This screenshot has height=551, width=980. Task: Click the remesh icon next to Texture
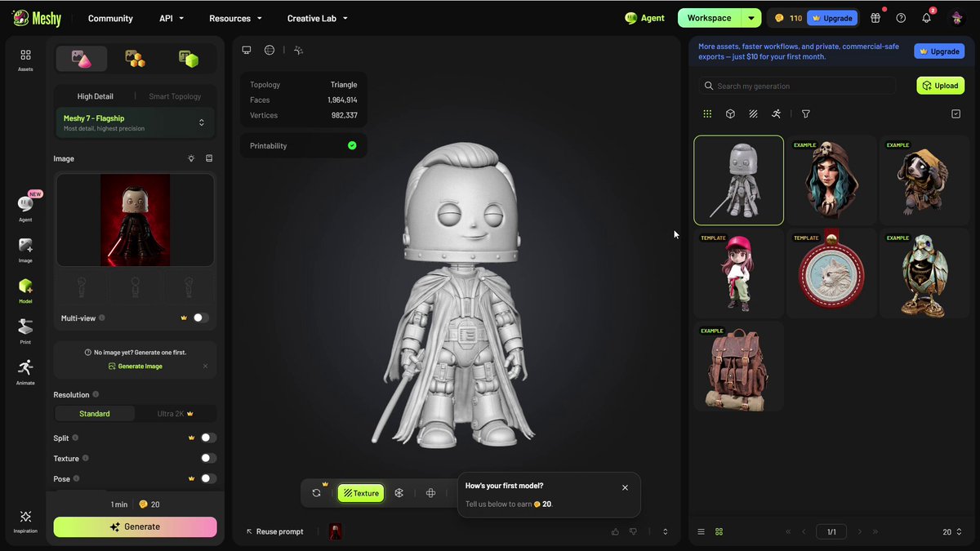pyautogui.click(x=399, y=493)
